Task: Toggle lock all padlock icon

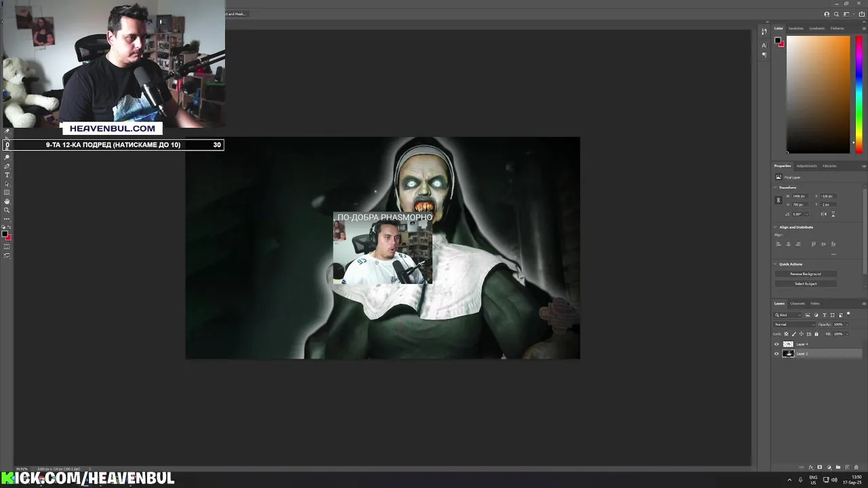Action: click(816, 334)
